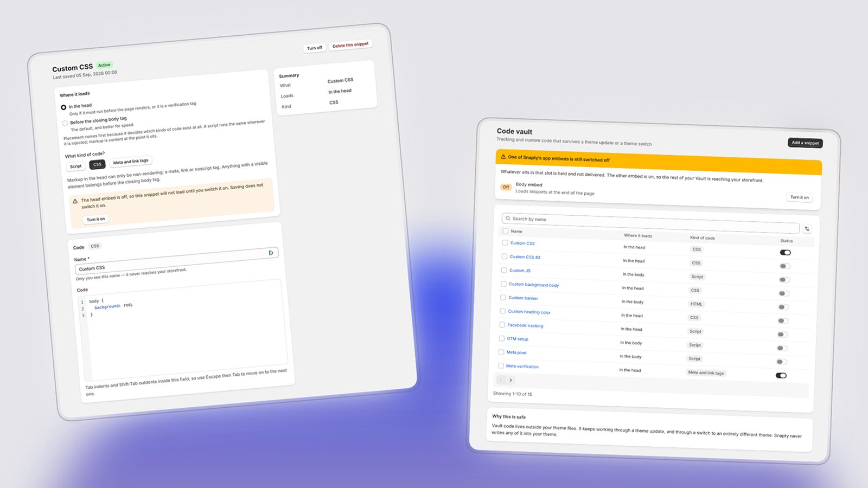Toggle off the Custom CSS snippet status
Screen dimensions: 868x488
point(785,253)
